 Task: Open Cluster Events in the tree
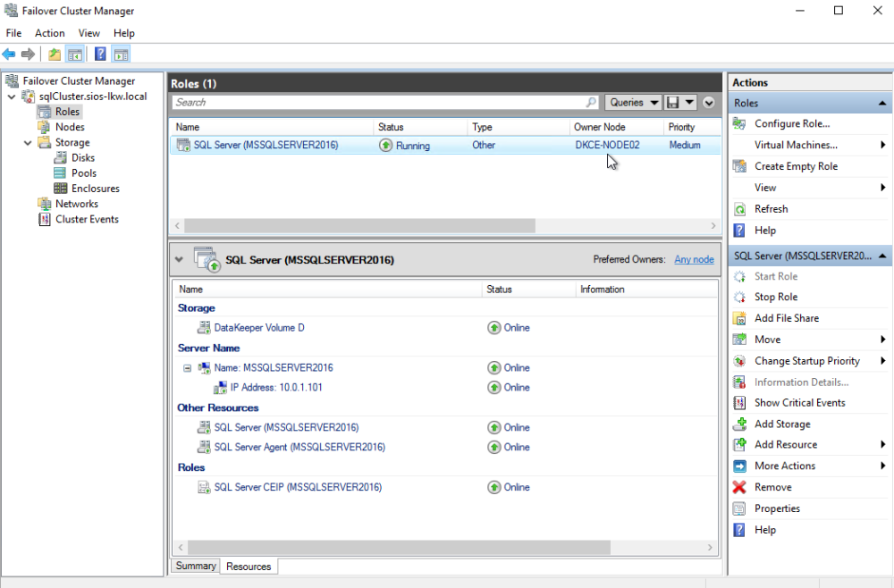pyautogui.click(x=87, y=219)
